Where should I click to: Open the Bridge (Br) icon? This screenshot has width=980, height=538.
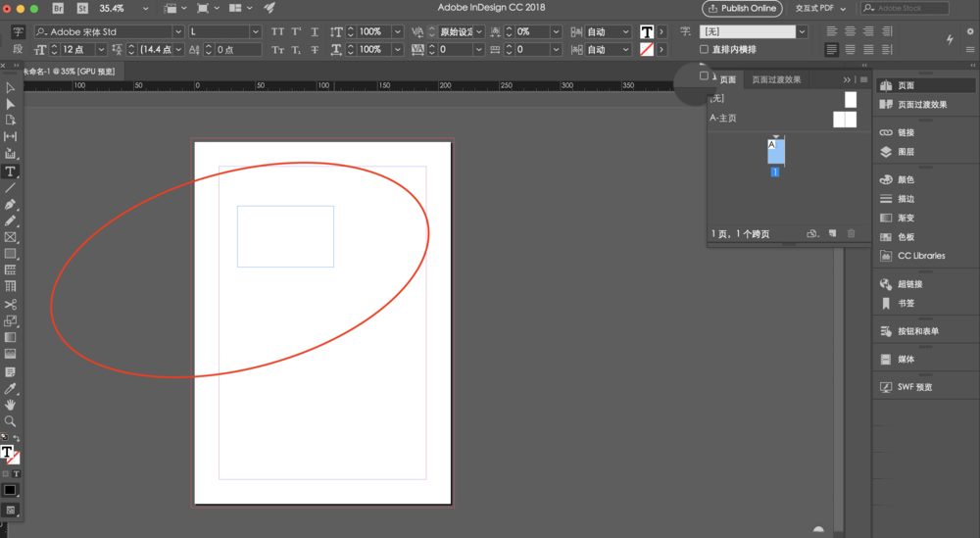pos(59,8)
